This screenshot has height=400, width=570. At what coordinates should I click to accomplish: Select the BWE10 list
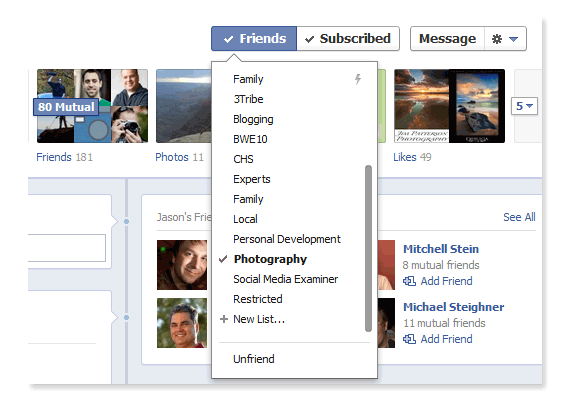tap(250, 139)
